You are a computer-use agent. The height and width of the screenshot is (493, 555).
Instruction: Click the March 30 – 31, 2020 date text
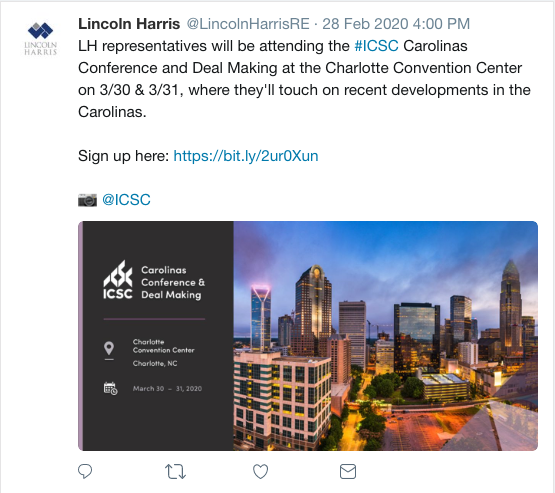167,389
